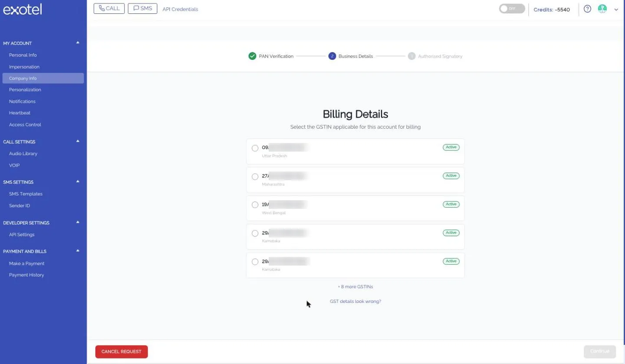Click the SMS button
The image size is (625, 364).
[x=143, y=8]
